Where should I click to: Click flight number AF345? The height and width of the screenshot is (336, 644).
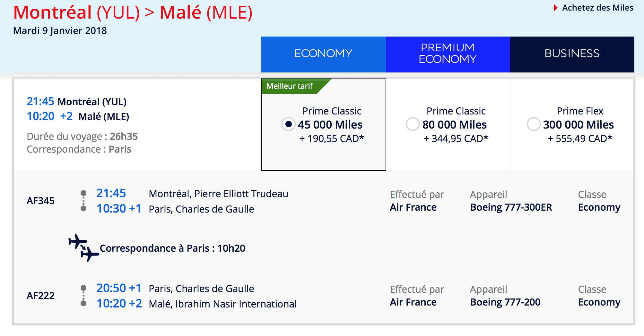tap(40, 201)
